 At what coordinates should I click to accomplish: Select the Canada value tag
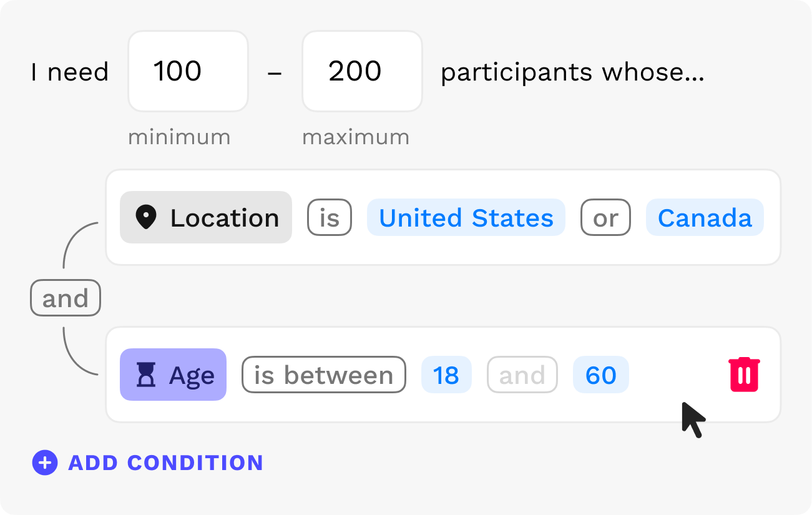705,217
